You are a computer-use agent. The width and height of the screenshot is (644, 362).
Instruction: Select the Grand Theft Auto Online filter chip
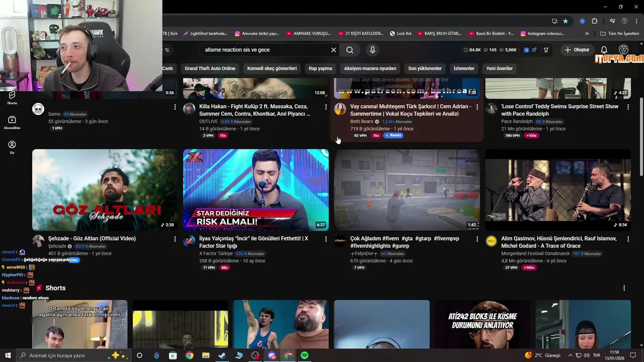click(210, 68)
